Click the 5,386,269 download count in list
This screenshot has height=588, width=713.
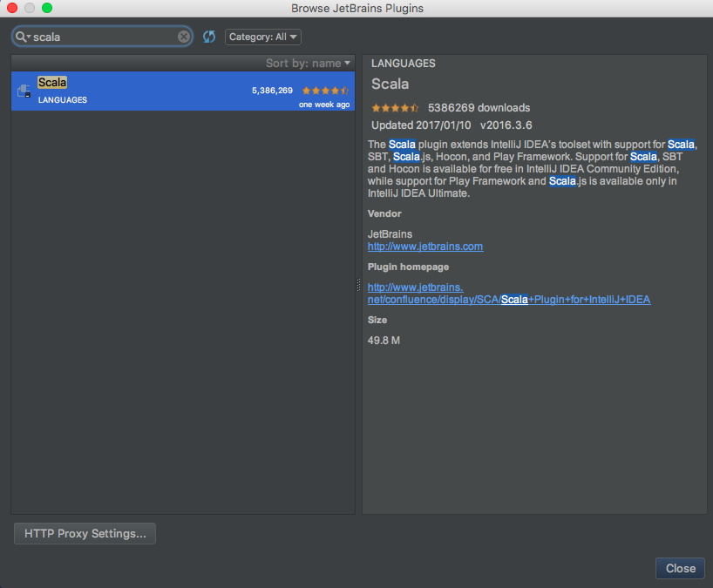[x=272, y=91]
